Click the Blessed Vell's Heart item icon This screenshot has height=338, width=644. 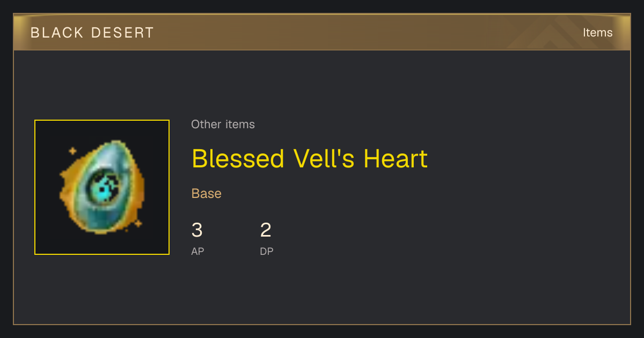click(102, 187)
